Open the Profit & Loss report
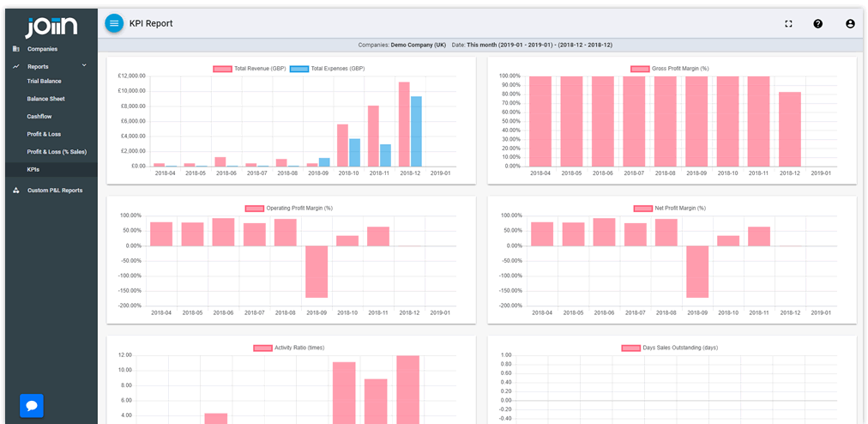Image resolution: width=868 pixels, height=424 pixels. 45,134
